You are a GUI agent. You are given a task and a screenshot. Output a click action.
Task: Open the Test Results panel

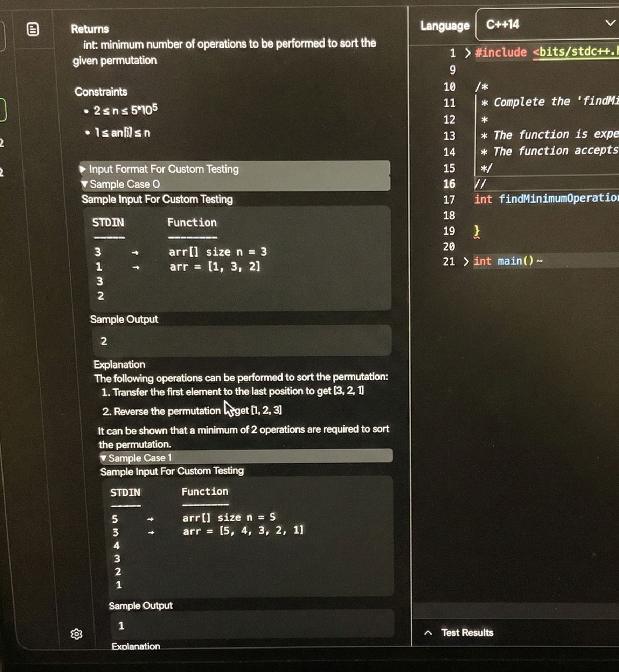(467, 633)
